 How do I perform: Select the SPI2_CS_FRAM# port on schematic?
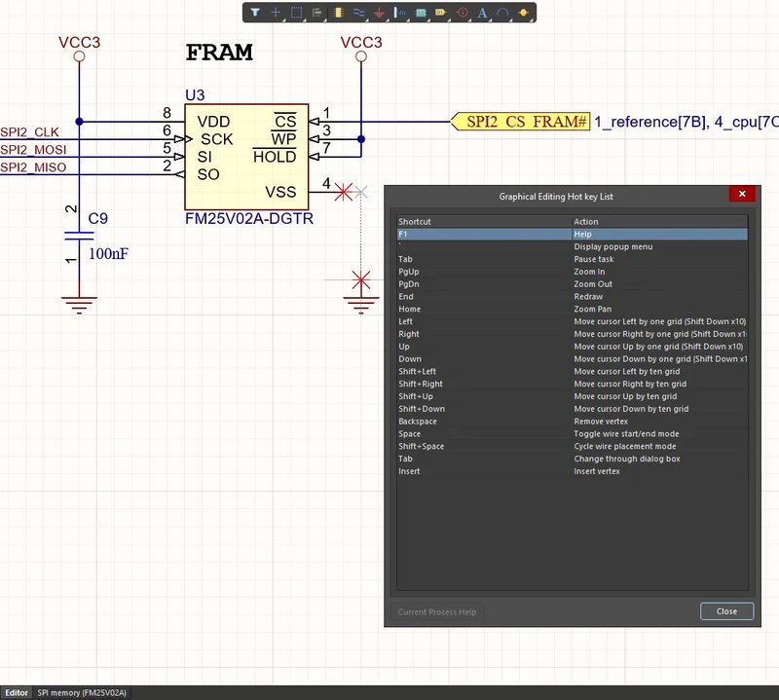click(x=520, y=122)
